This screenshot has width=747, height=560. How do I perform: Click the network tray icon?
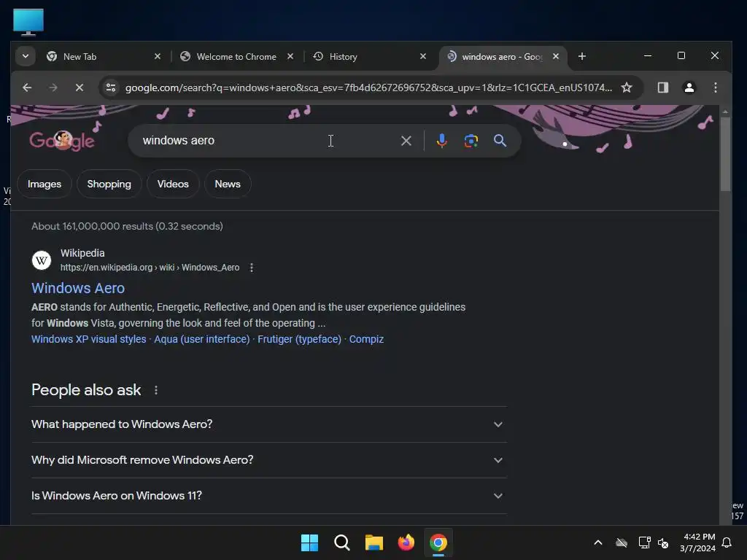[644, 542]
